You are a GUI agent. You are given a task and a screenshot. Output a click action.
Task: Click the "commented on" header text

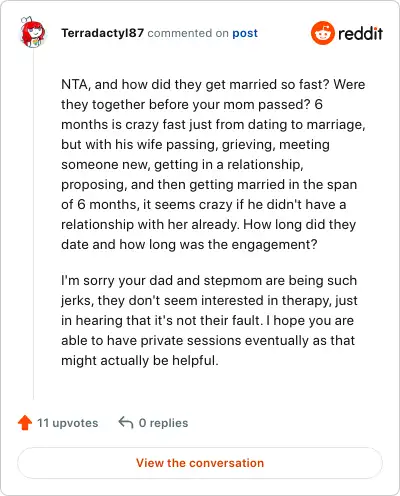188,33
